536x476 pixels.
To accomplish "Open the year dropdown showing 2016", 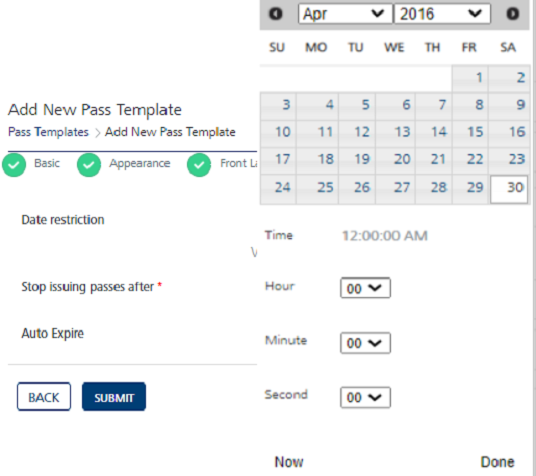I will 442,14.
